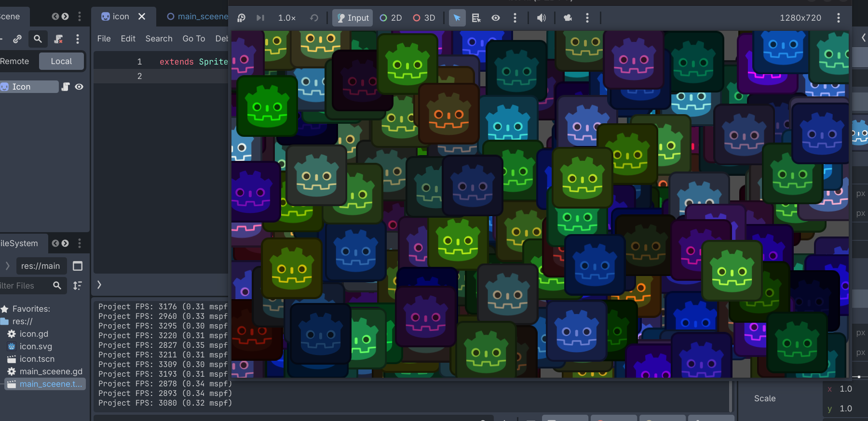Expand the right dock chevron
This screenshot has width=868, height=421.
tap(864, 38)
